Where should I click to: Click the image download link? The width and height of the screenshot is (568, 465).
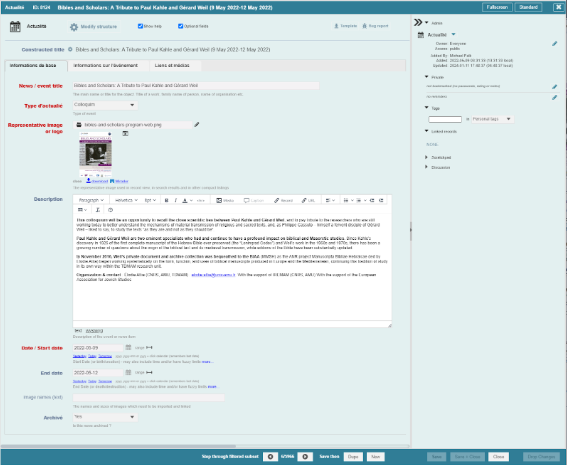(x=97, y=181)
